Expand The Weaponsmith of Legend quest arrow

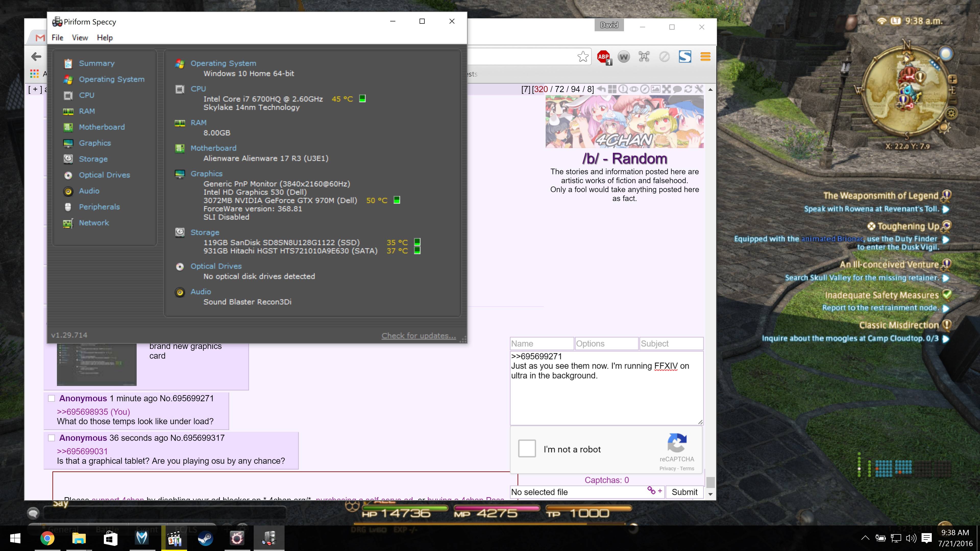pyautogui.click(x=946, y=209)
